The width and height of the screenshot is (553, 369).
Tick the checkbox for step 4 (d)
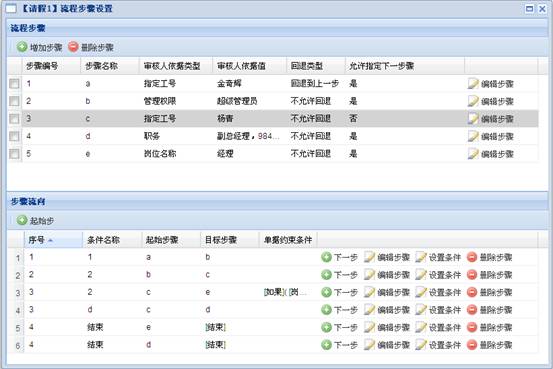[x=14, y=136]
